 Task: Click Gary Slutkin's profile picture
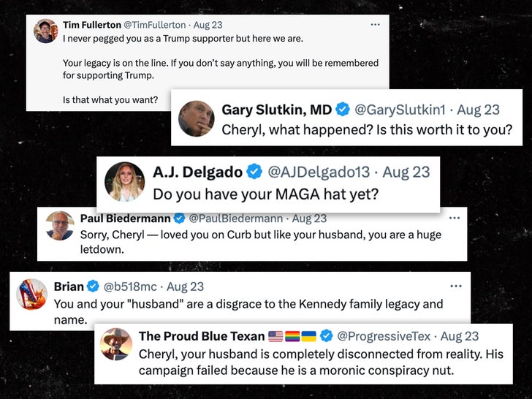click(x=197, y=118)
